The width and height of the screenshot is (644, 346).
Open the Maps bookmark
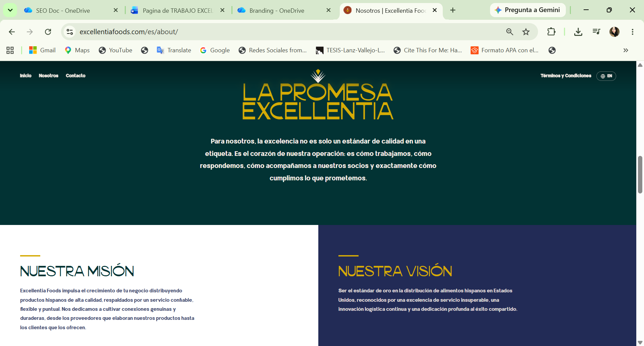click(x=77, y=50)
